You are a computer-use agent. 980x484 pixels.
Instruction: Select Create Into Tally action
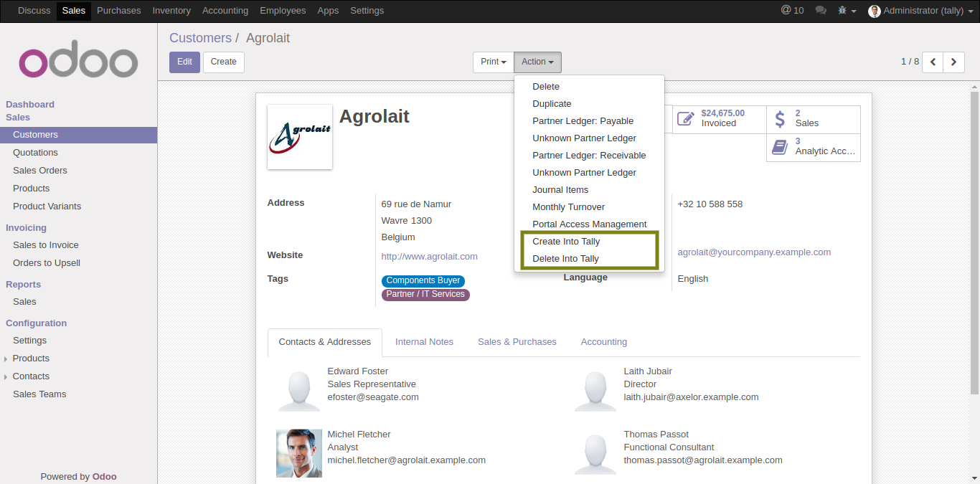click(589, 242)
